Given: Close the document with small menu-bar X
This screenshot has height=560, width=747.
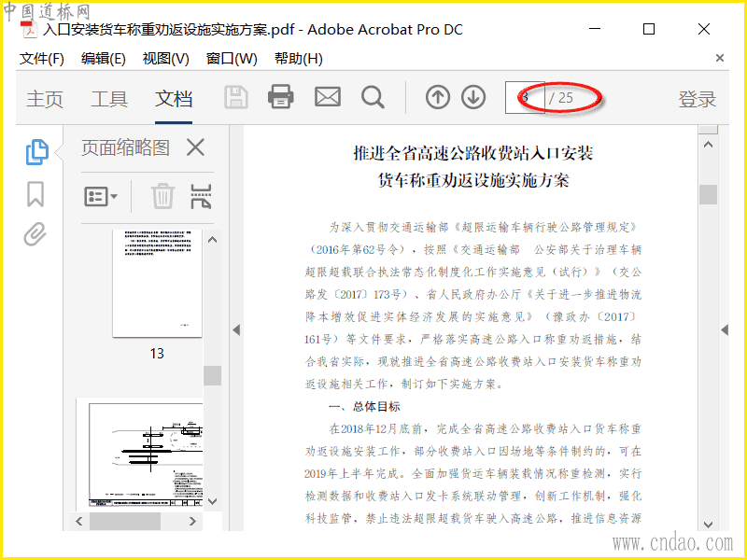Looking at the screenshot, I should pyautogui.click(x=719, y=58).
